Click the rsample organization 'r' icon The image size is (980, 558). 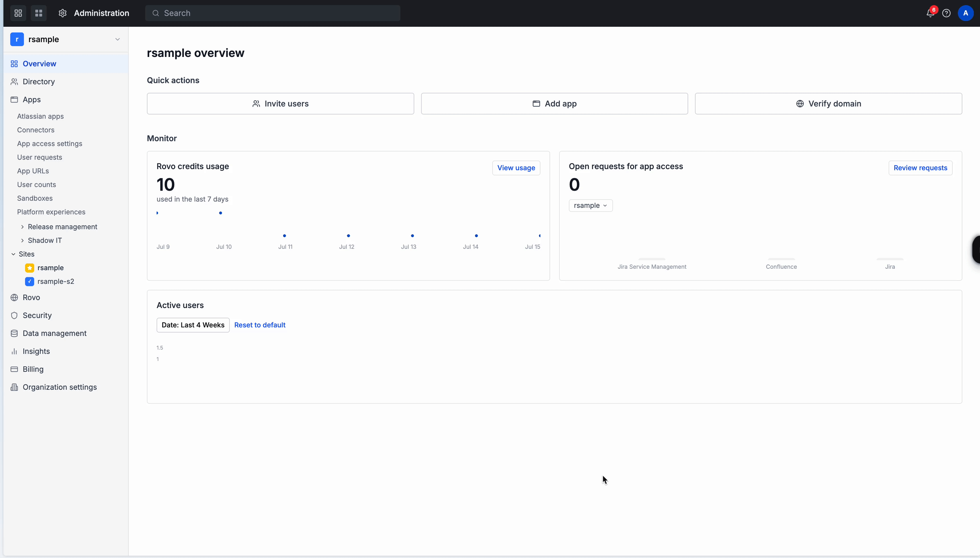(17, 39)
